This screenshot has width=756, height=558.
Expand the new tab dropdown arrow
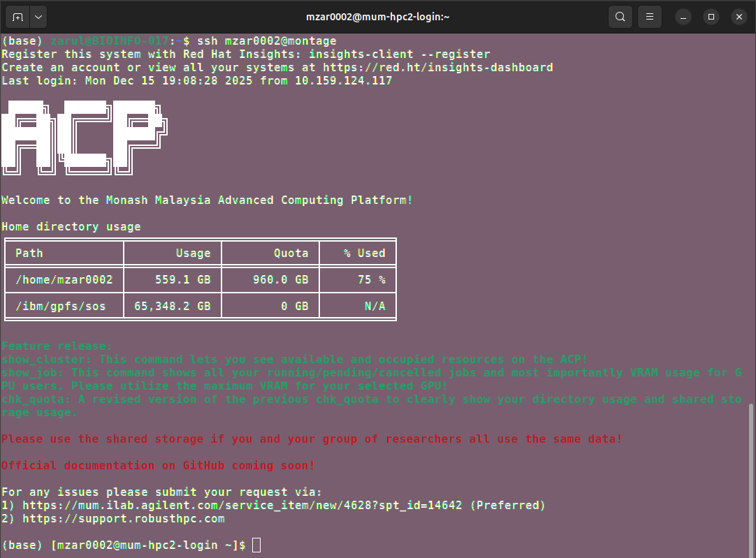tap(38, 17)
